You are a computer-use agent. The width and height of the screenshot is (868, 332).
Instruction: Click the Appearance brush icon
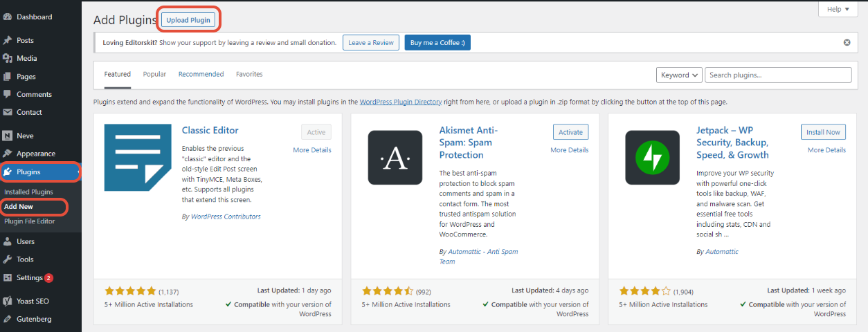pyautogui.click(x=8, y=154)
